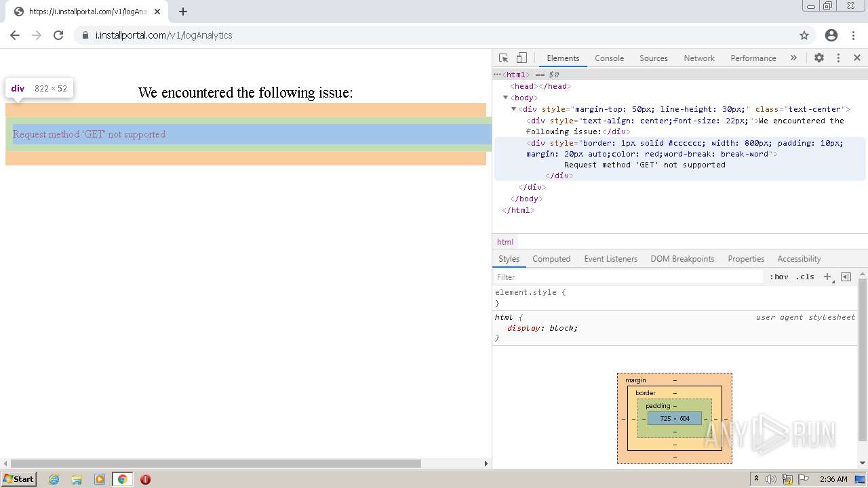
Task: Select the installportal logAnalytics browser tab
Action: (87, 12)
